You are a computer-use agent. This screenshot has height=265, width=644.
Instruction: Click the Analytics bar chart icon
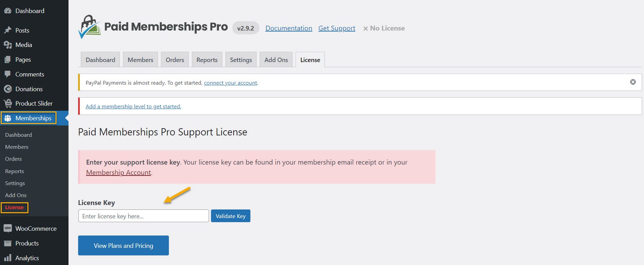pyautogui.click(x=8, y=258)
